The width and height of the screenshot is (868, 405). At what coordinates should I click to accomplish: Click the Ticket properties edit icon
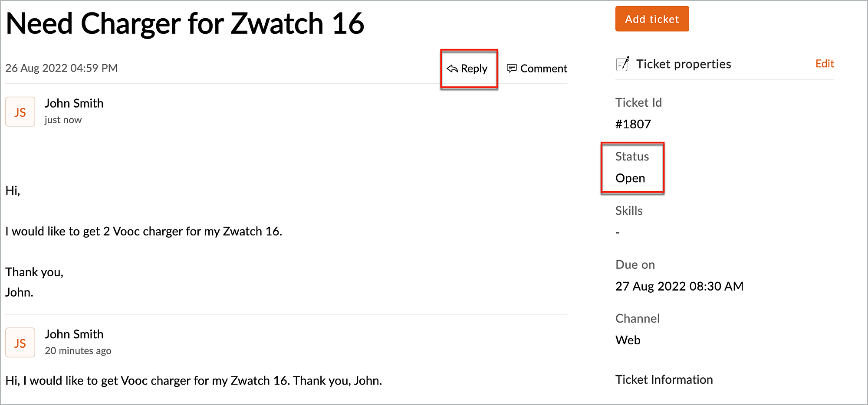pos(623,64)
